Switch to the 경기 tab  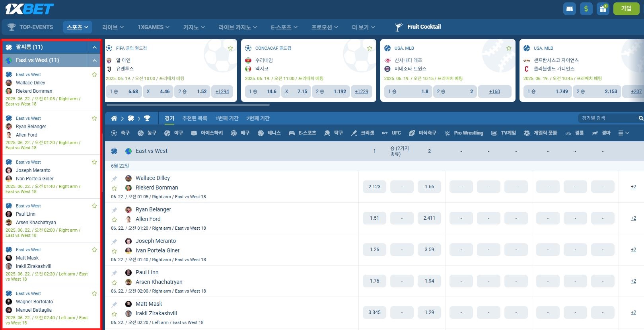point(169,118)
